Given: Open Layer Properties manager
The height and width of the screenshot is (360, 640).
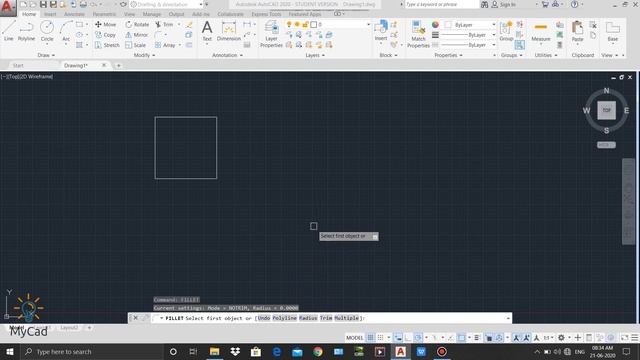Looking at the screenshot, I should tap(271, 34).
